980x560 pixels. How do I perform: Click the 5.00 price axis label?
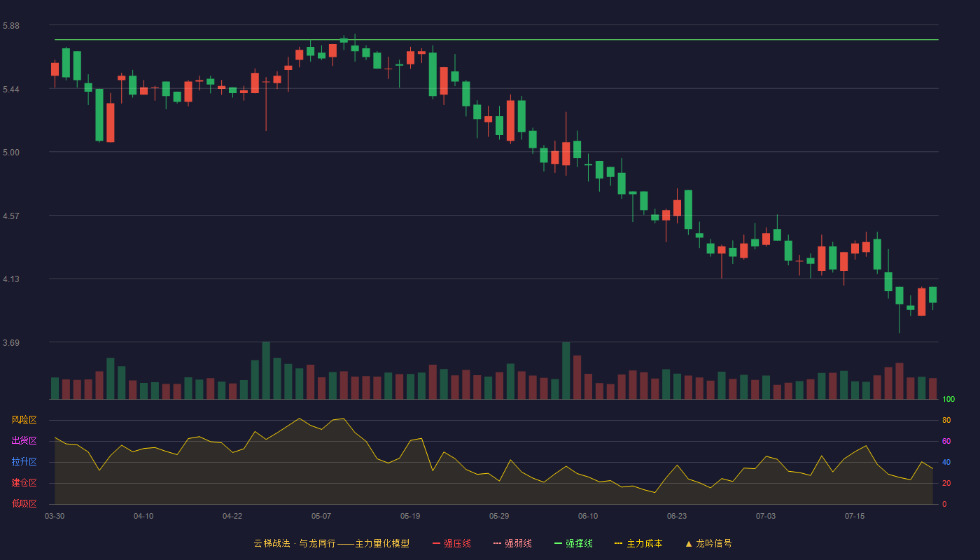coord(11,153)
